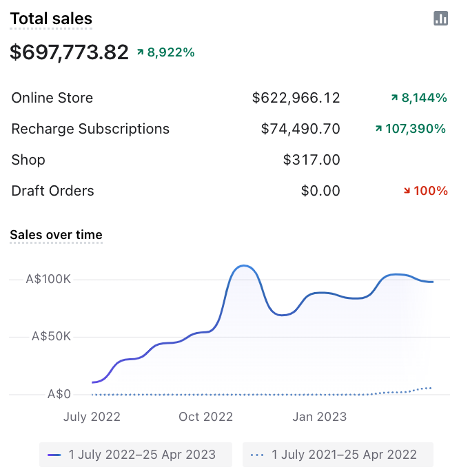Click the Sales over time label
This screenshot has height=476, width=459.
[x=56, y=235]
